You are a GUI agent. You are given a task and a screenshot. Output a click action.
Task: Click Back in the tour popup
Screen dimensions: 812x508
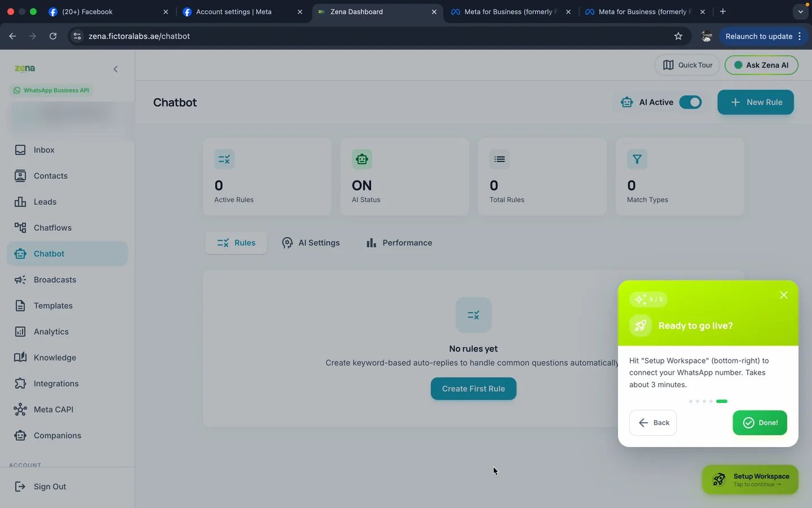pyautogui.click(x=653, y=423)
